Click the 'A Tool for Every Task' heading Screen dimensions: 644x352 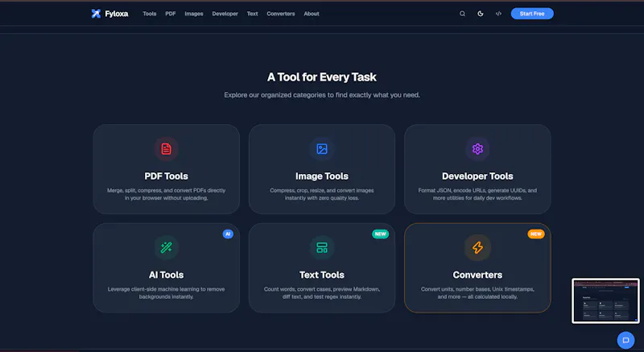point(322,77)
